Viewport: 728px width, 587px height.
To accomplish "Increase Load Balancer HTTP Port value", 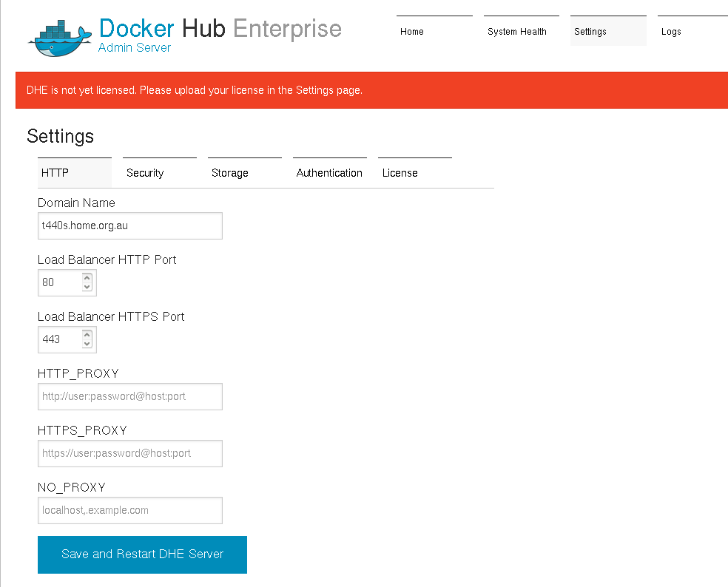I will coord(87,278).
